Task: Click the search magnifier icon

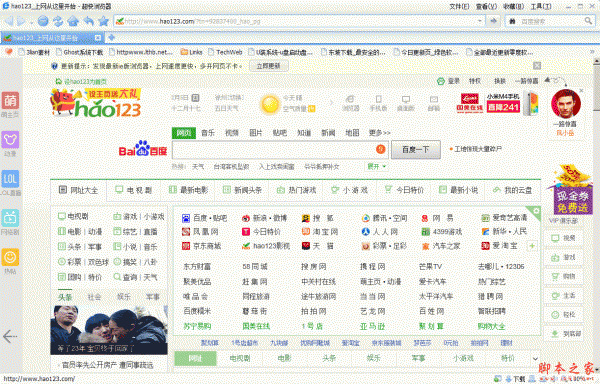Action: point(588,21)
